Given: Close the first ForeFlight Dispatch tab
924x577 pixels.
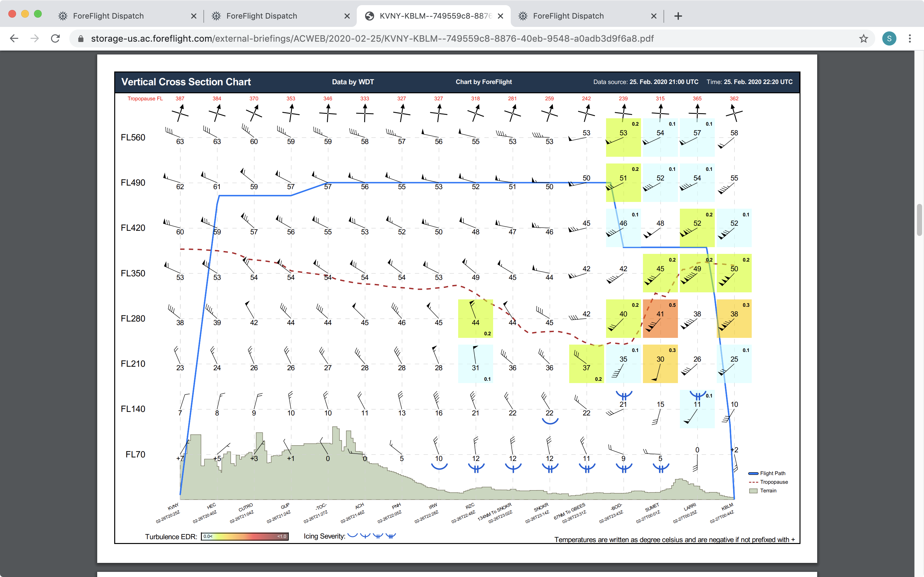Looking at the screenshot, I should click(193, 16).
